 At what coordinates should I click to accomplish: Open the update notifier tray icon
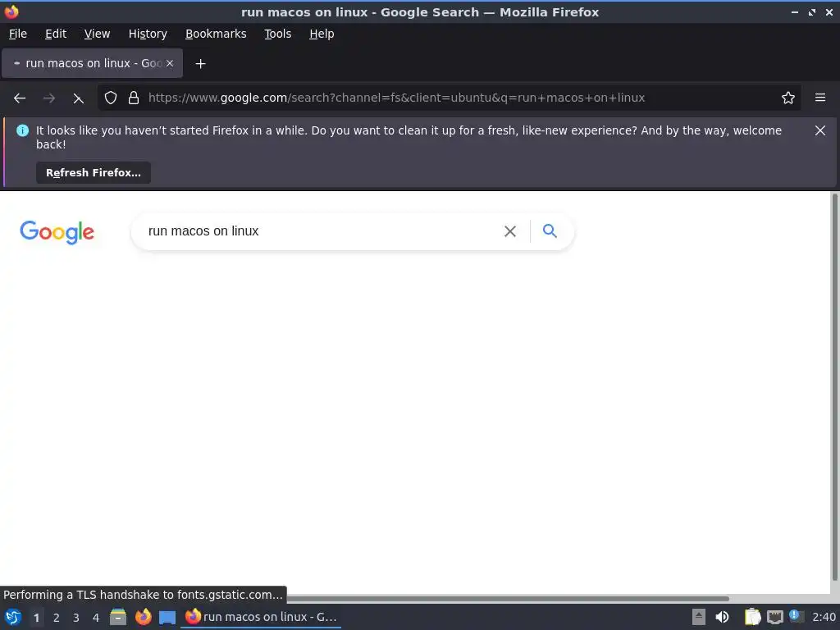pyautogui.click(x=796, y=617)
